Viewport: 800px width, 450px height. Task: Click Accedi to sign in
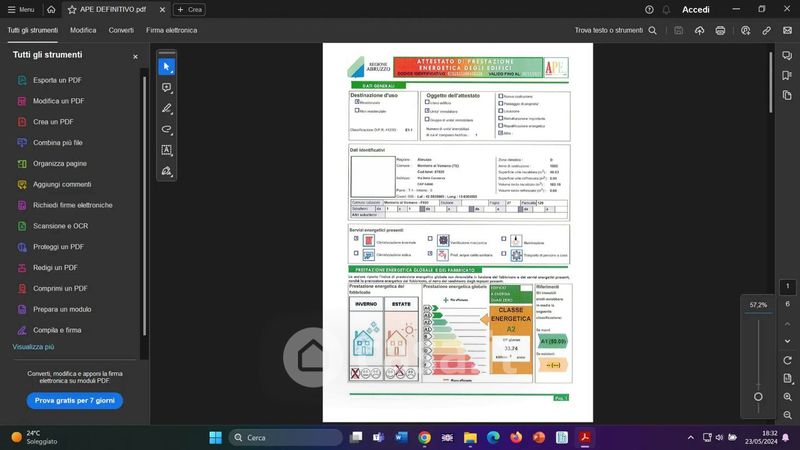695,9
